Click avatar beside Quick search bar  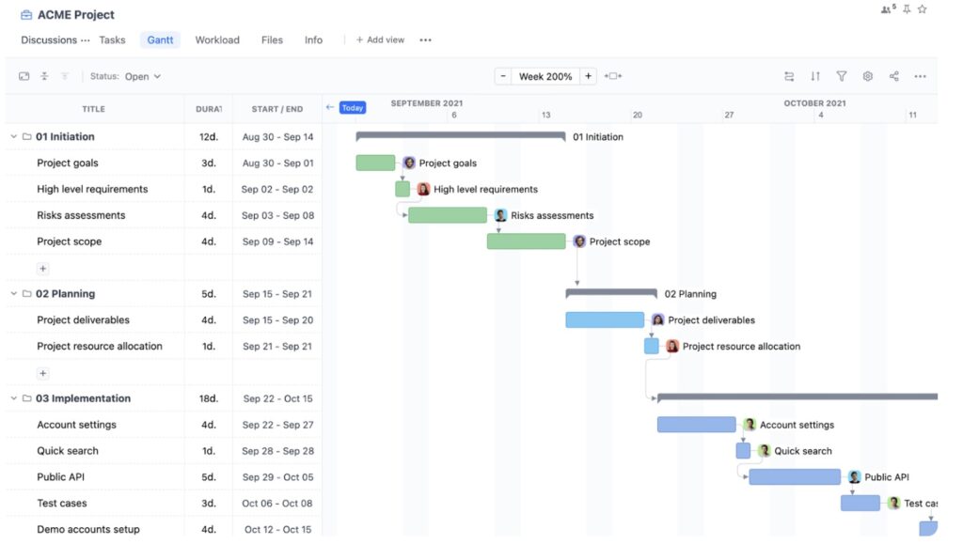pos(764,451)
